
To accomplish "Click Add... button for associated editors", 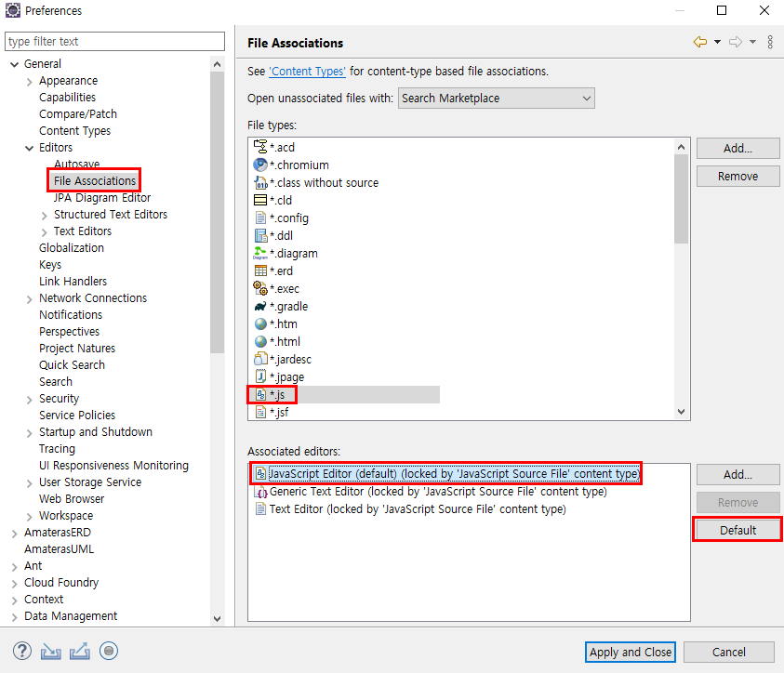I will (x=737, y=474).
